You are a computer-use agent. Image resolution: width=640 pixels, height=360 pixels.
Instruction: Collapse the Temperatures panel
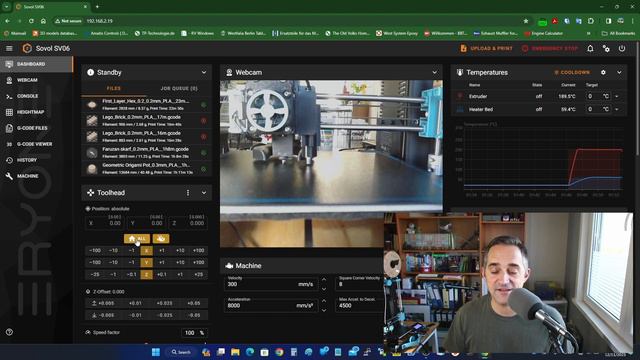click(x=619, y=72)
